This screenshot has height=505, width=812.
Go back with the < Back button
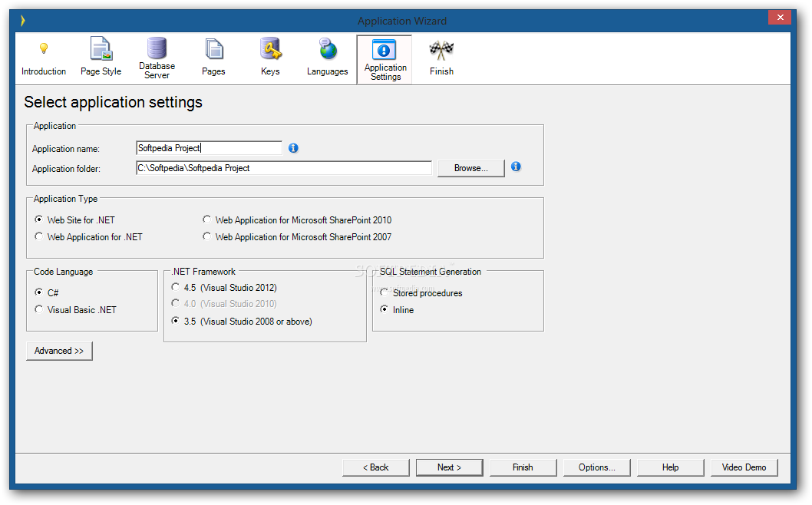point(375,467)
